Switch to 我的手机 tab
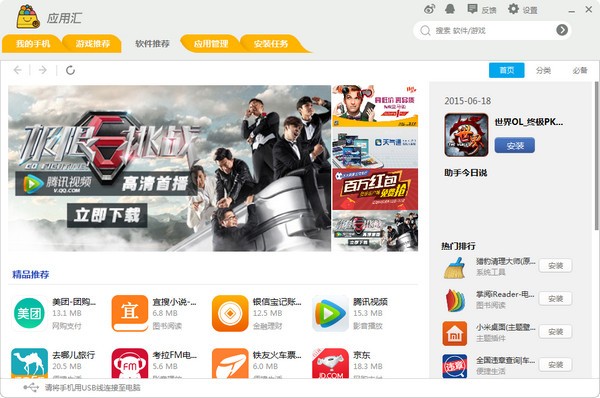This screenshot has width=600, height=398. (x=33, y=44)
